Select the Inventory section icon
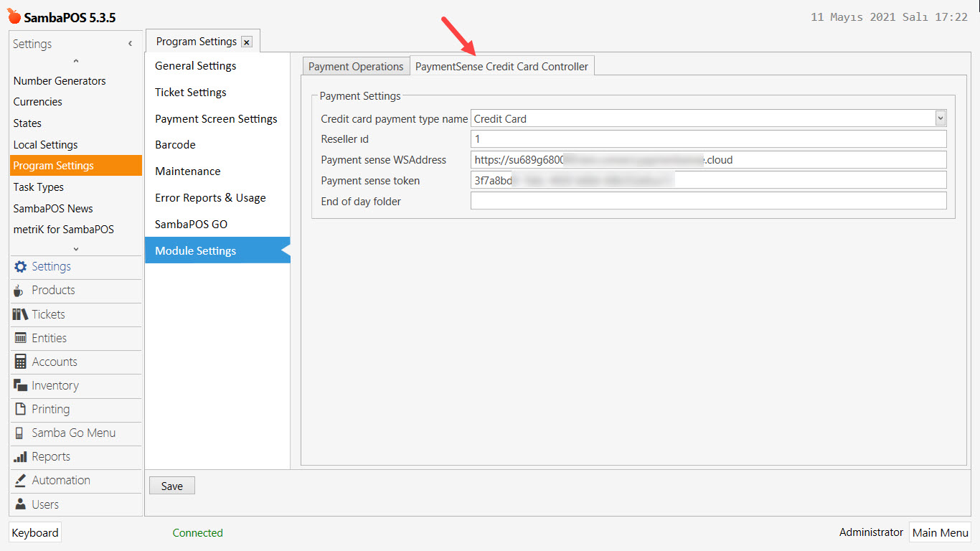This screenshot has height=551, width=980. point(21,385)
